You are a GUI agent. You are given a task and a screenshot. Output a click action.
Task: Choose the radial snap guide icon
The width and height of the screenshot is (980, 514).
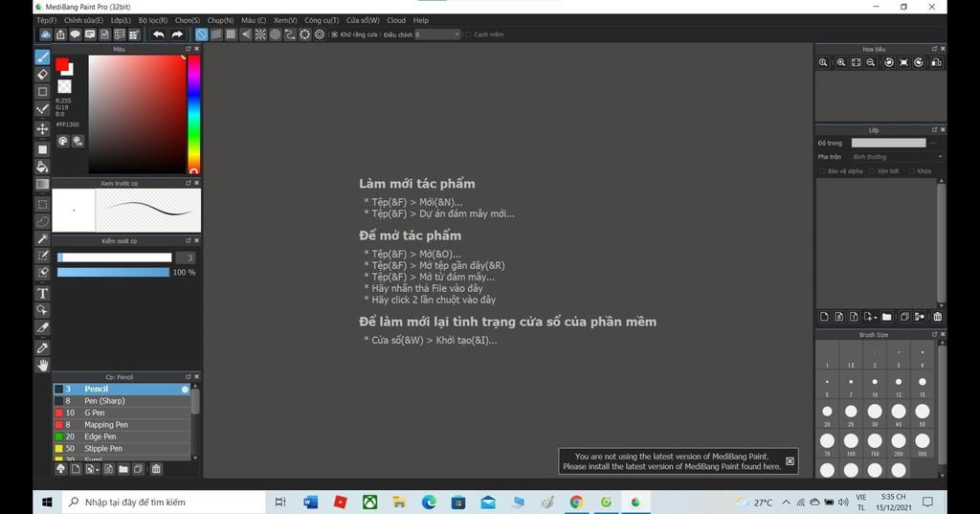[x=260, y=34]
